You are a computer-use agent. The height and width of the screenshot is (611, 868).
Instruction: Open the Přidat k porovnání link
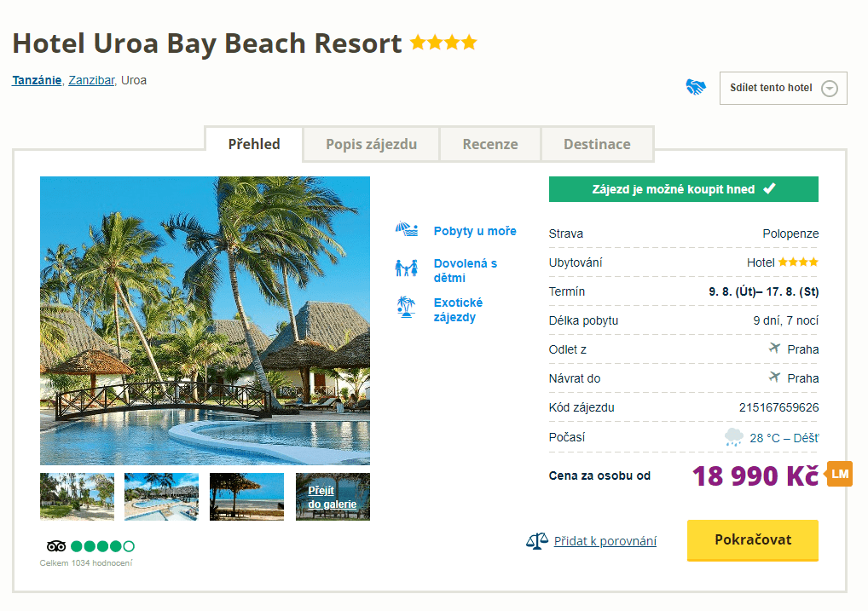(605, 541)
